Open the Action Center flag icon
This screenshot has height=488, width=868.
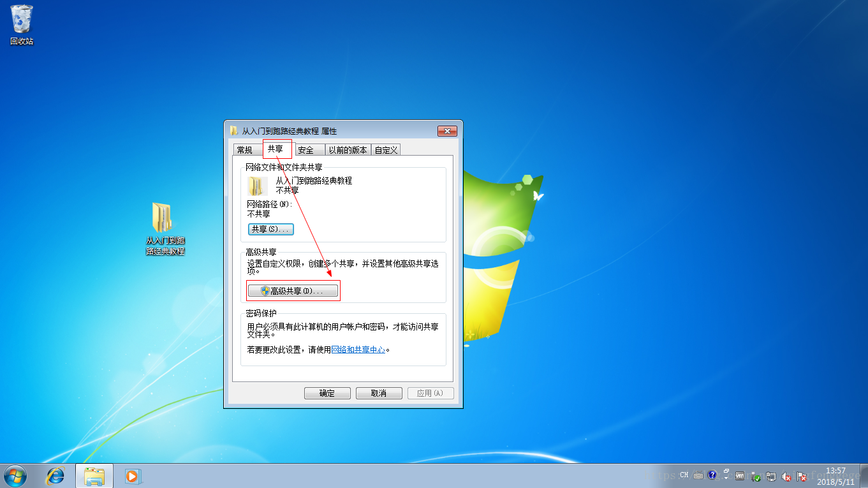[802, 477]
